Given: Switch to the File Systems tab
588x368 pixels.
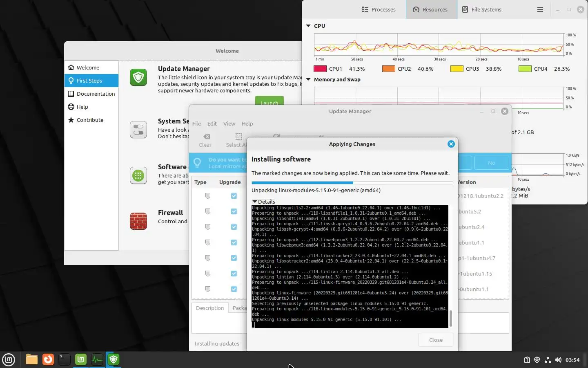Looking at the screenshot, I should (482, 9).
